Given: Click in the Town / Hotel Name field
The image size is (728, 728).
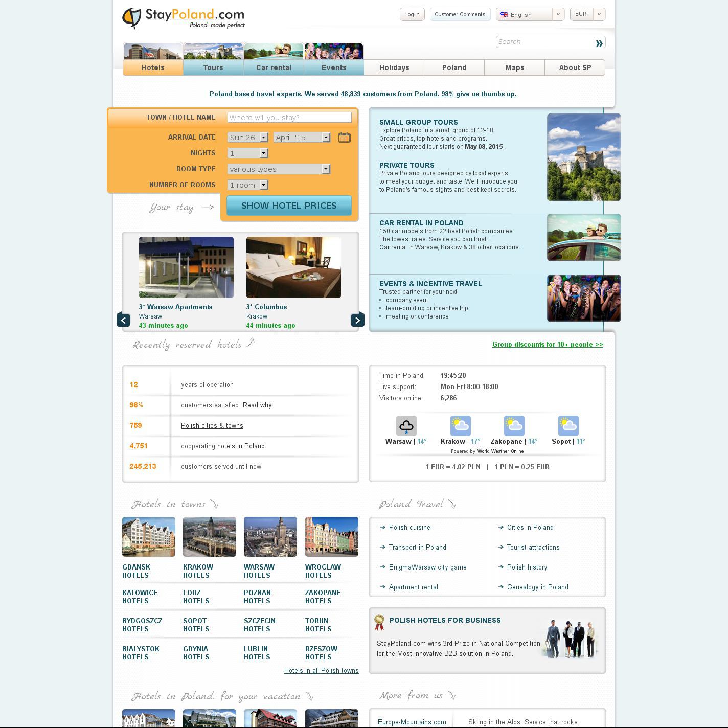Looking at the screenshot, I should tap(289, 117).
